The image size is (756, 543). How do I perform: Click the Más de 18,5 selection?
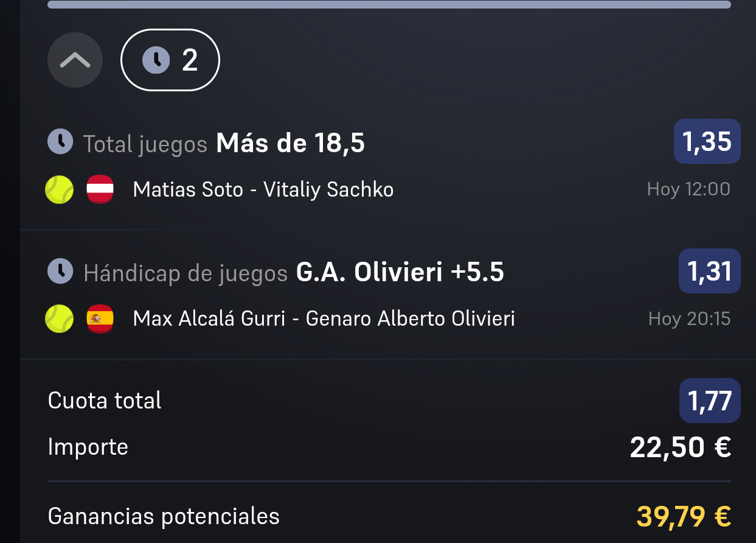[x=291, y=144]
